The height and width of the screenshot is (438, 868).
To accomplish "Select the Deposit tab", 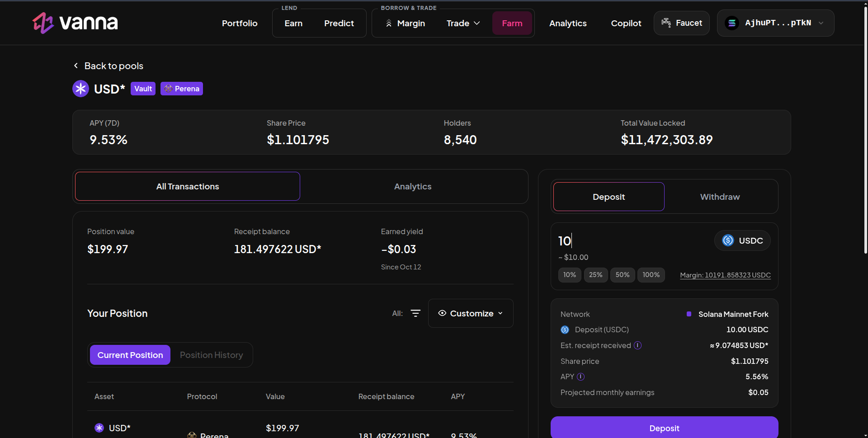I will [x=609, y=197].
